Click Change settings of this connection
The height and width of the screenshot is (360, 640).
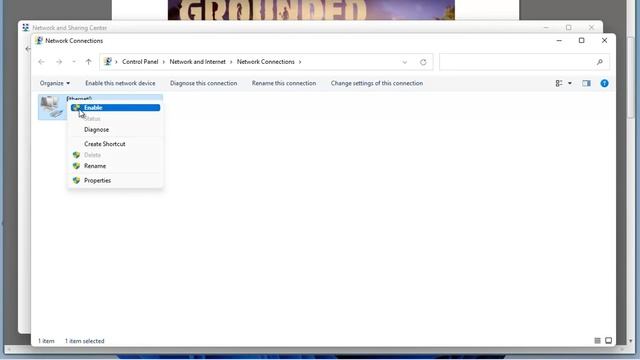377,83
